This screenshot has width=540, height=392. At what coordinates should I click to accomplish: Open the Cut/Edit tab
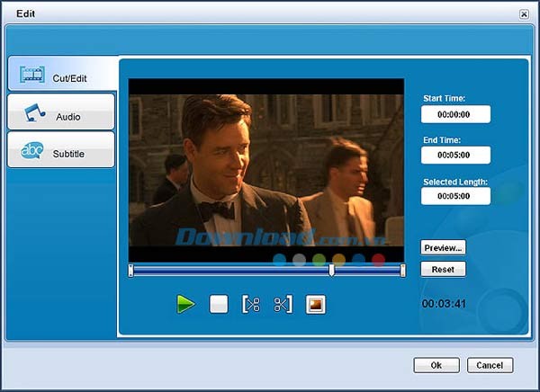(x=63, y=74)
